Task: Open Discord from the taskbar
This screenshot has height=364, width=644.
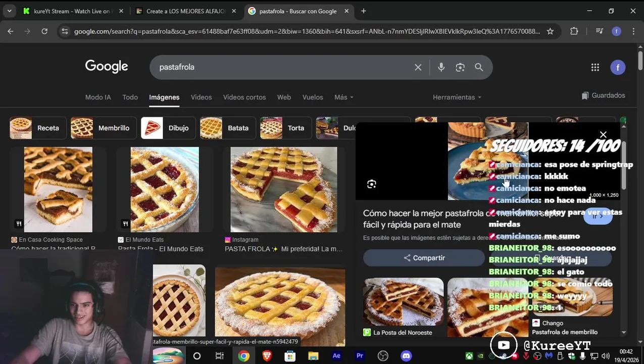Action: 406,356
